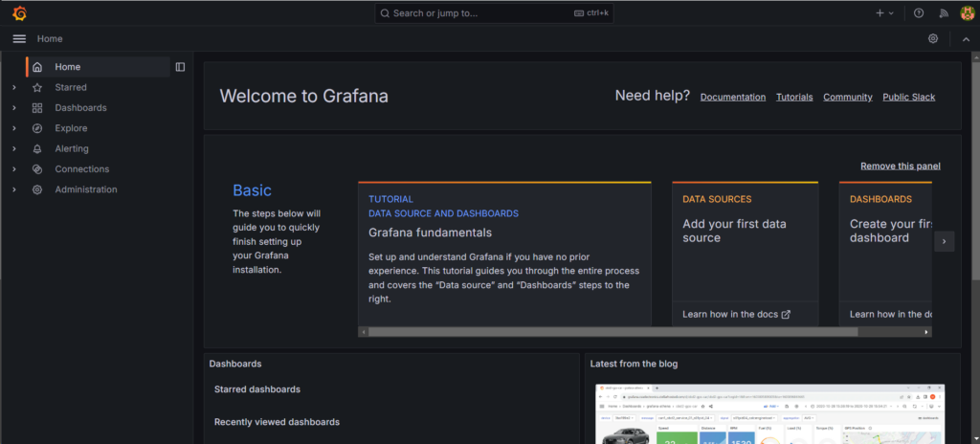Viewport: 980px width, 444px height.
Task: Focus the Search or jump to field
Action: [494, 13]
